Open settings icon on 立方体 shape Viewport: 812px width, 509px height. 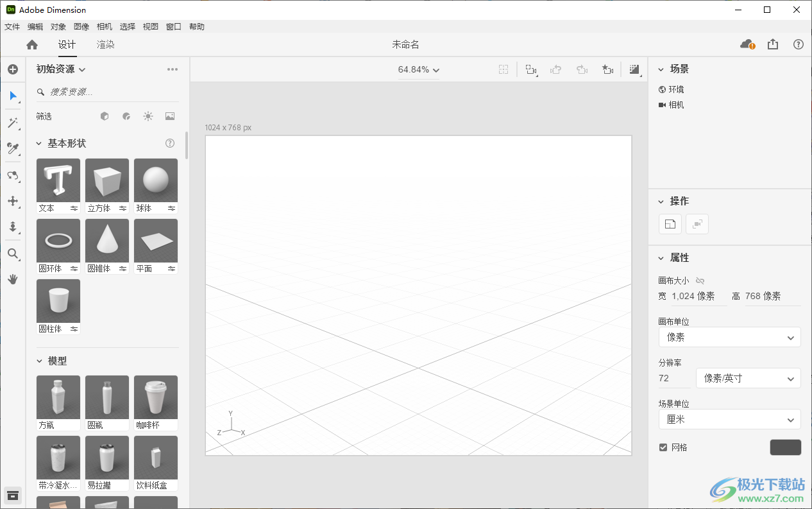123,209
